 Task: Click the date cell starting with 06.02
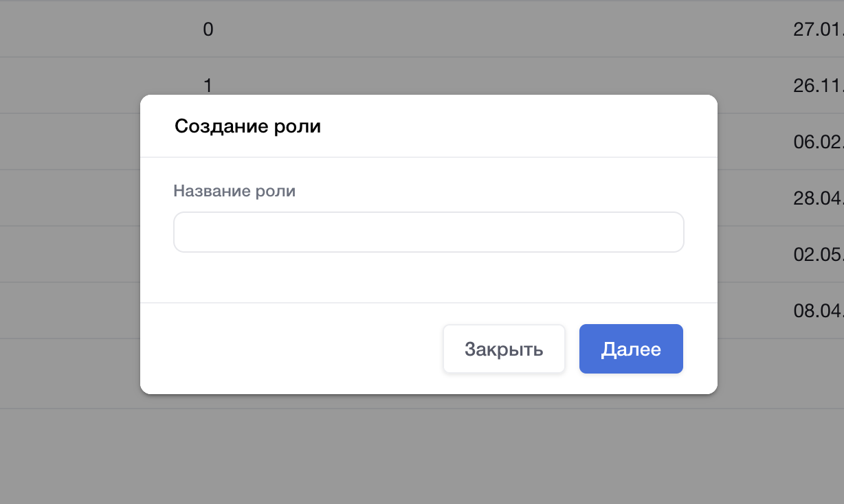(x=818, y=141)
